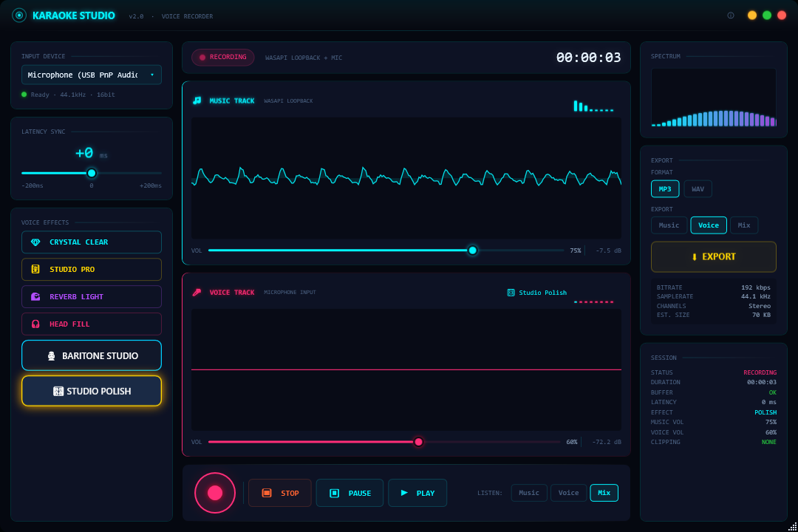
Task: Pause the recording
Action: coord(349,493)
